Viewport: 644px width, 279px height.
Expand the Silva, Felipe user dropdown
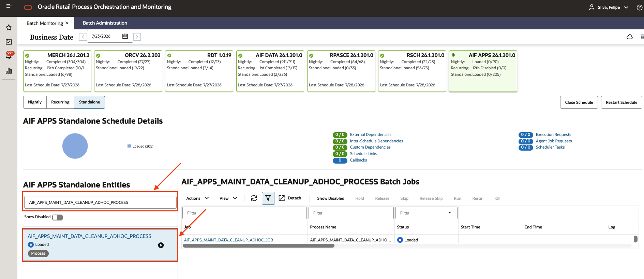pyautogui.click(x=626, y=8)
